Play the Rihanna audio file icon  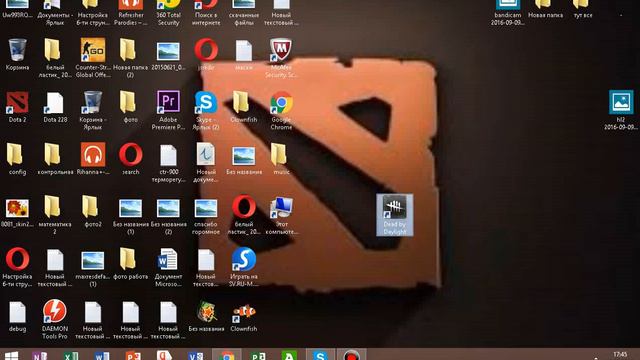(x=93, y=159)
